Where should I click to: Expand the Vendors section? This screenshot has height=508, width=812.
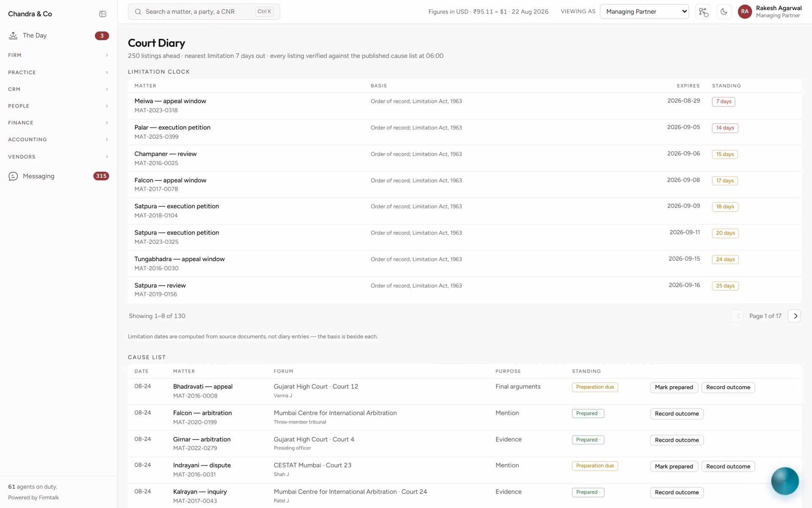tap(58, 157)
